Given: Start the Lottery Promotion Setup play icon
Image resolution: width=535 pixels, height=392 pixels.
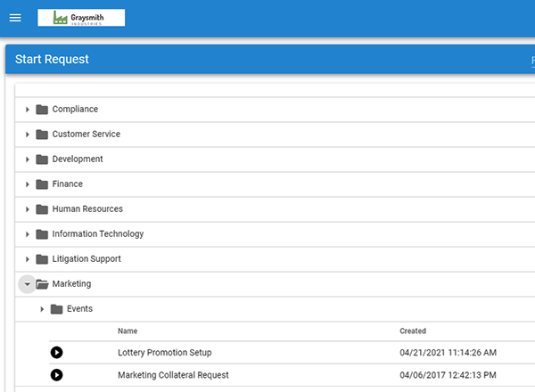Looking at the screenshot, I should 57,353.
